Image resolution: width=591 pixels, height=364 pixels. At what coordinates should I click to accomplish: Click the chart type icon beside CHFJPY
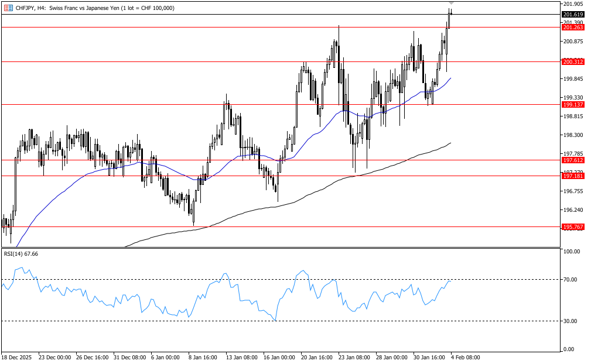8,8
